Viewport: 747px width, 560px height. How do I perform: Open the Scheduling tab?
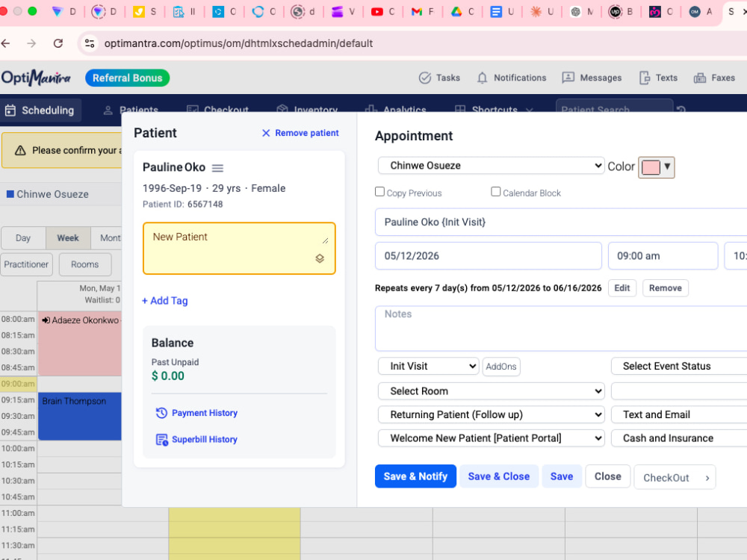coord(40,111)
